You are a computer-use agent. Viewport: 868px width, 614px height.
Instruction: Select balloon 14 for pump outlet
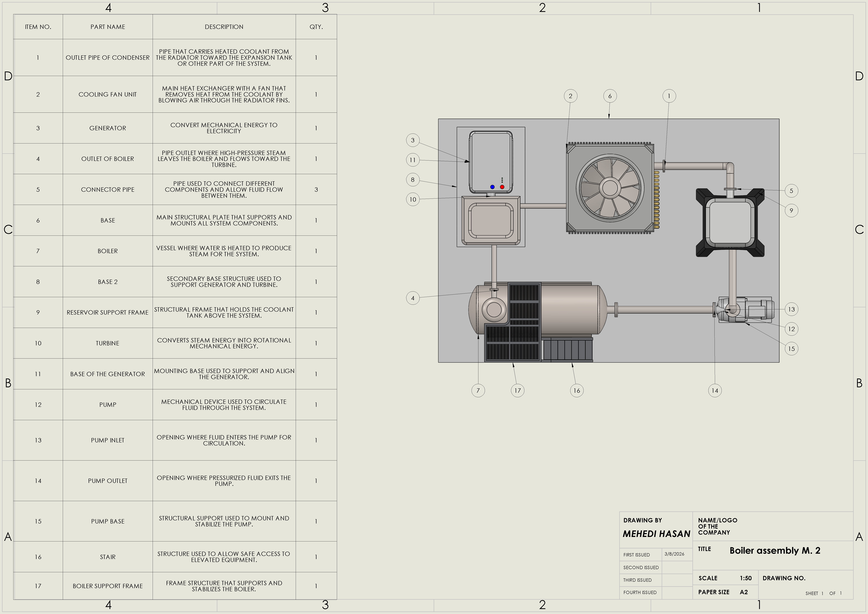tap(715, 390)
